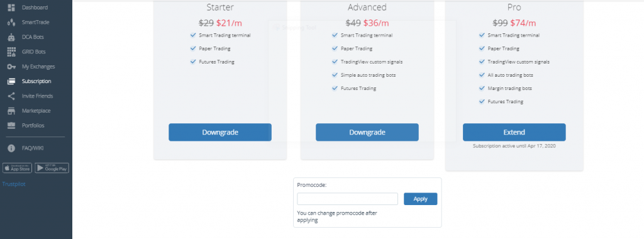The width and height of the screenshot is (644, 239).
Task: Select the Portfolios briefcase icon
Action: pos(11,125)
